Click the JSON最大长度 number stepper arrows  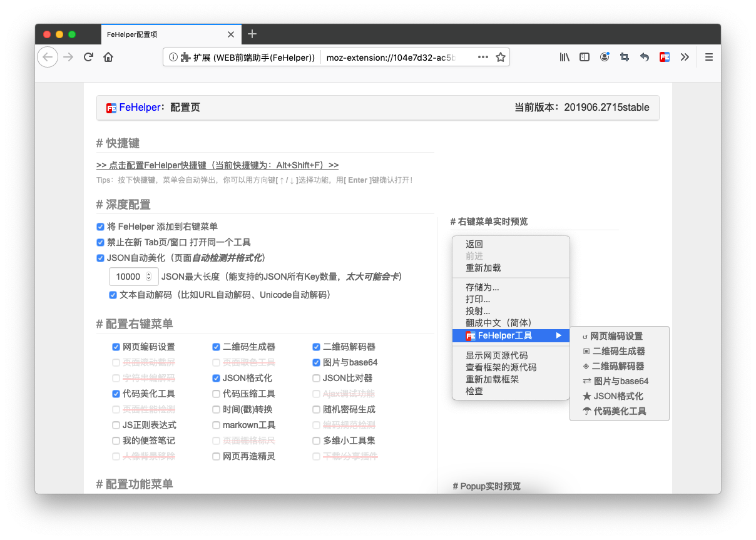(148, 277)
